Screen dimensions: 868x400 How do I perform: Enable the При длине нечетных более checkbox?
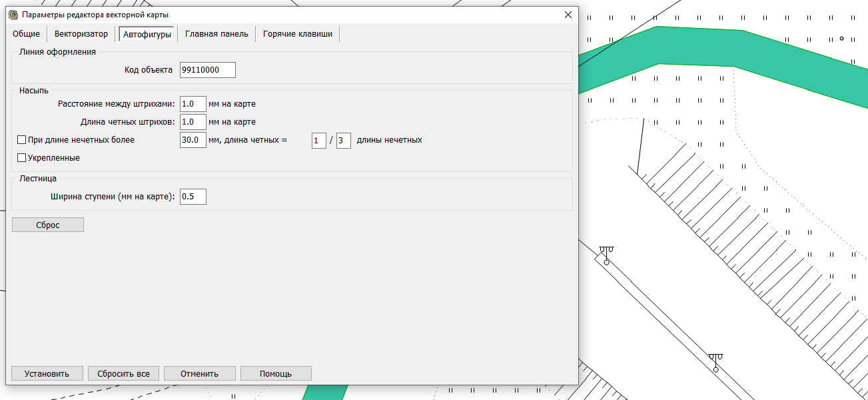point(22,141)
